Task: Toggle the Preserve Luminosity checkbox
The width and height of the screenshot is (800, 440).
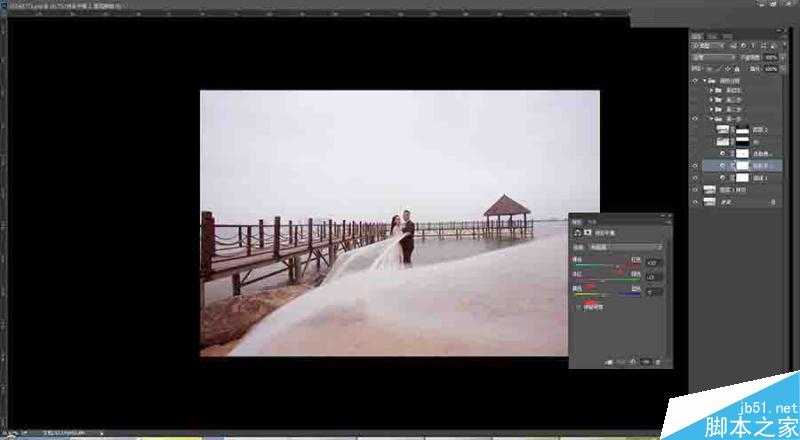Action: (x=579, y=309)
